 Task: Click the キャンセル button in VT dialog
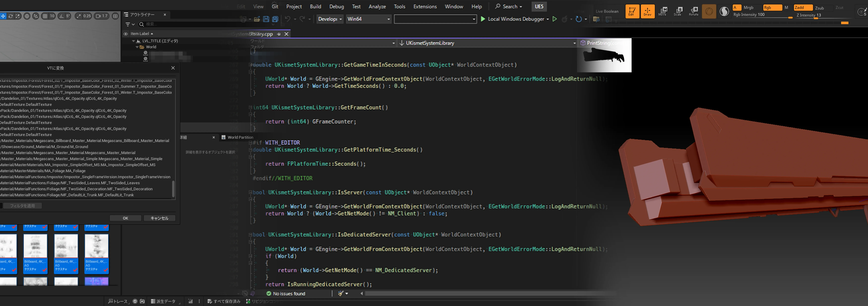point(159,218)
